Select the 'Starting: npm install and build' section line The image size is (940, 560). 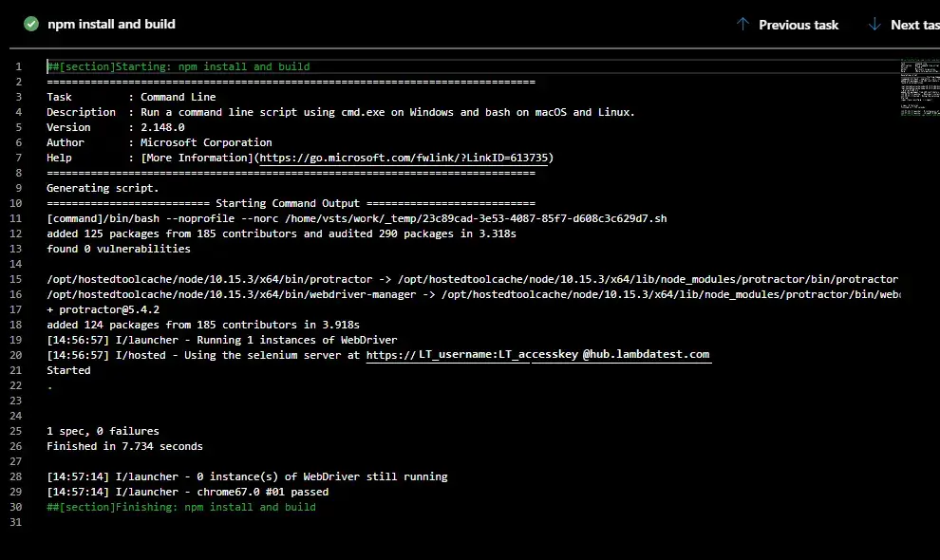179,66
